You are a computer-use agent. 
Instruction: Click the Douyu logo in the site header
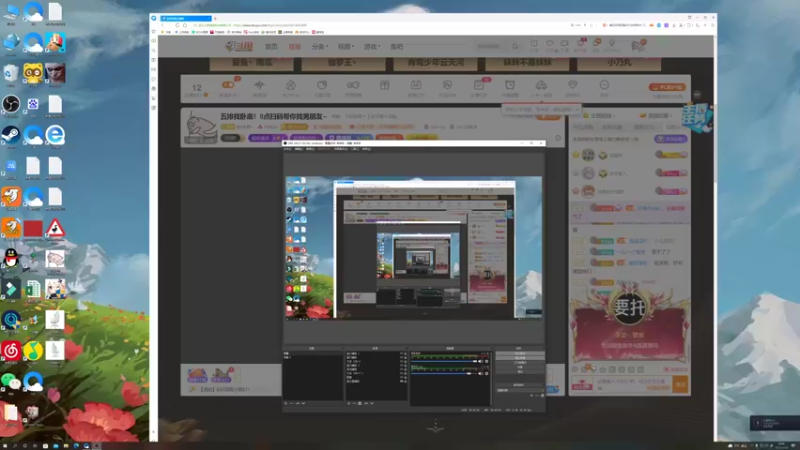239,46
